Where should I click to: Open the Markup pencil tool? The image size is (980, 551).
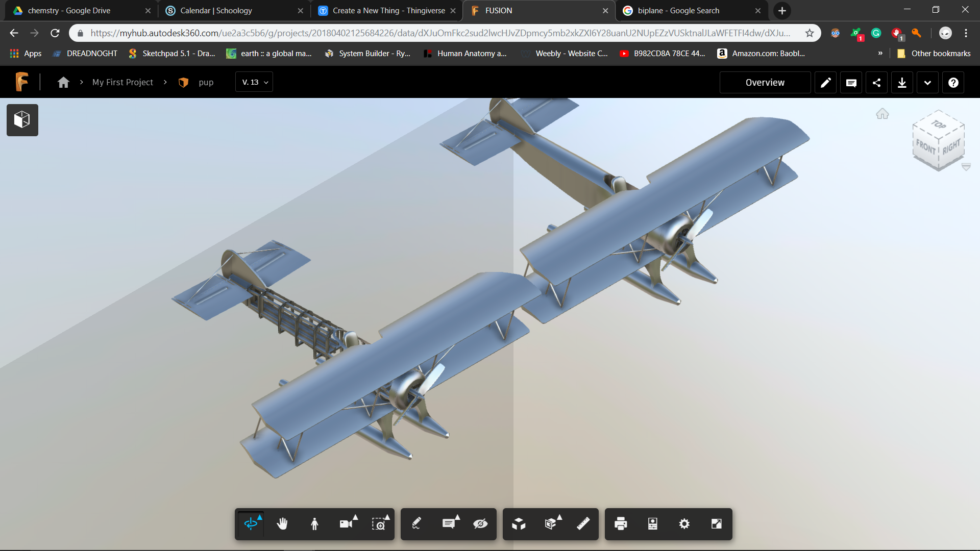[416, 523]
